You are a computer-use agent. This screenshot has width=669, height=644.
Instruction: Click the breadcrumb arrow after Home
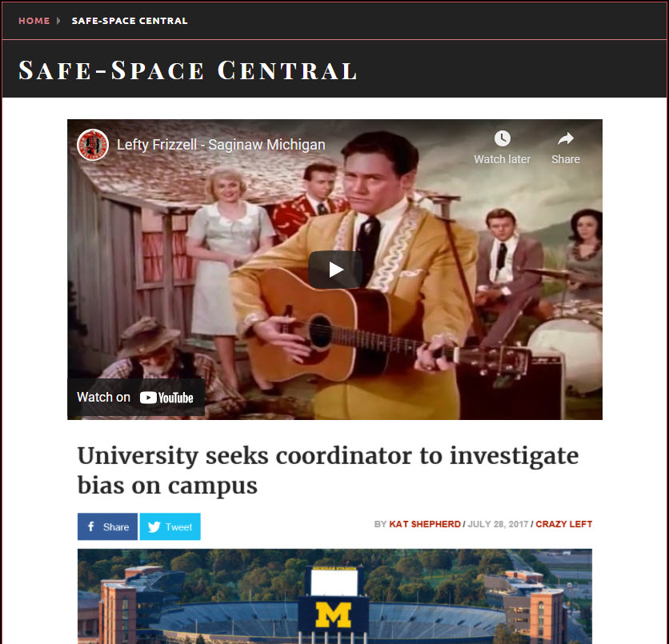click(58, 21)
